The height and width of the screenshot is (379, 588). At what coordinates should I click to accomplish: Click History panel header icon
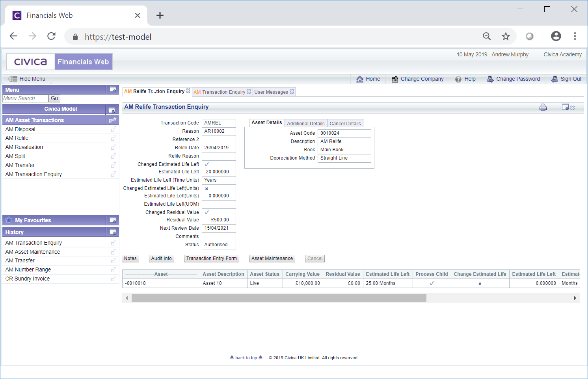pyautogui.click(x=113, y=232)
